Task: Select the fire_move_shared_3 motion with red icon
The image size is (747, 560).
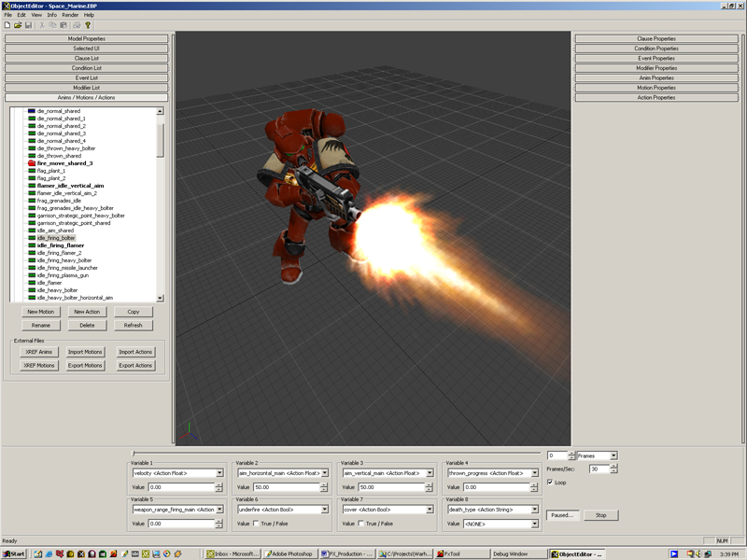Action: 64,163
